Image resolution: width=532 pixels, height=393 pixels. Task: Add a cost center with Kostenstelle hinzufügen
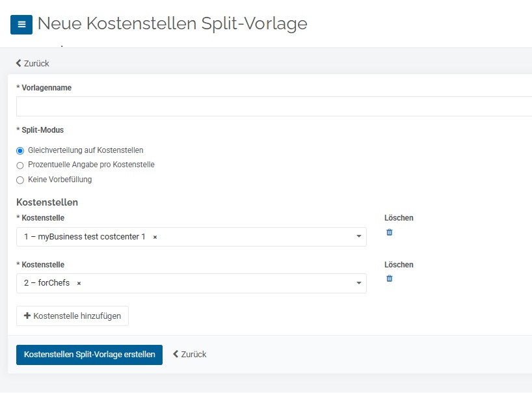click(x=72, y=316)
